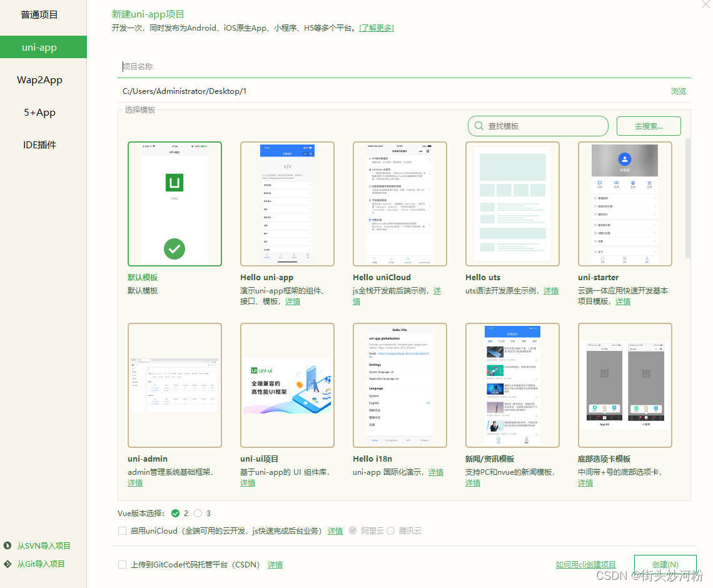Choose the Hello uniCloud template thumbnail

click(400, 204)
